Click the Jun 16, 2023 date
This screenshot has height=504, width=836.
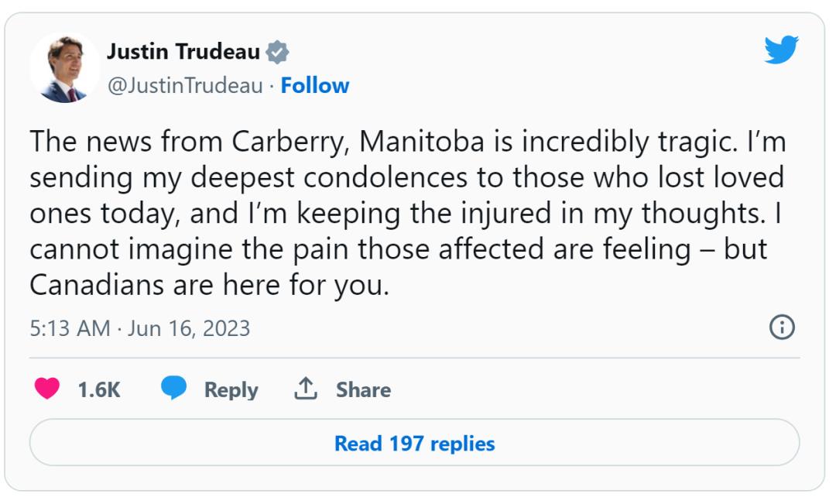[x=188, y=328]
